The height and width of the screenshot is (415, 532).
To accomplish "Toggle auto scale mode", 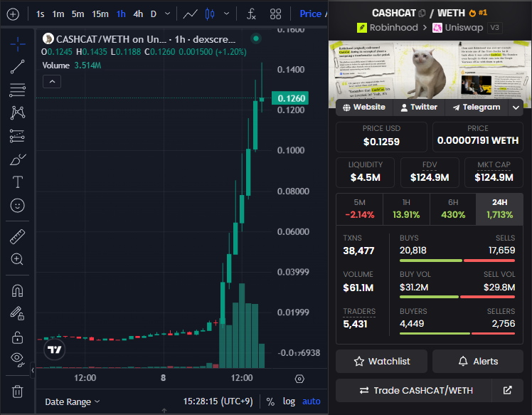I will [311, 401].
